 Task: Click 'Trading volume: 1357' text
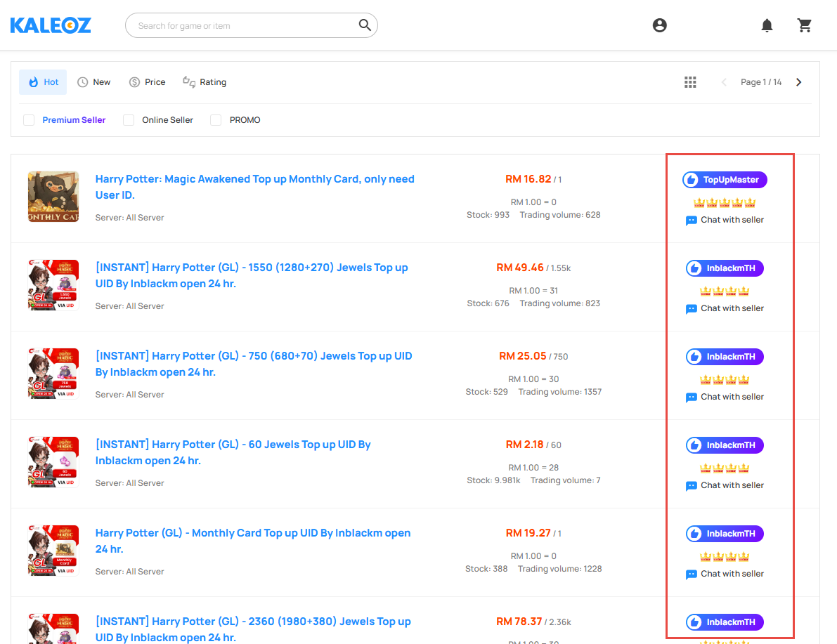pyautogui.click(x=560, y=392)
